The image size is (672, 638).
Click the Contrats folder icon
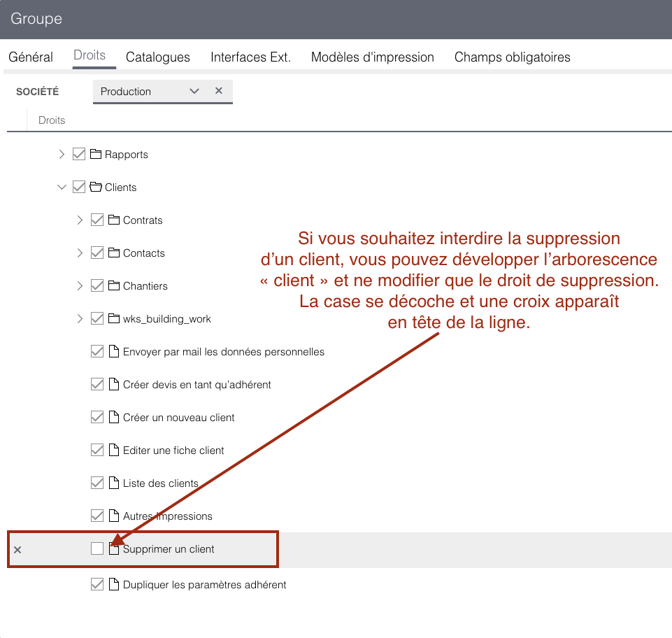(113, 220)
